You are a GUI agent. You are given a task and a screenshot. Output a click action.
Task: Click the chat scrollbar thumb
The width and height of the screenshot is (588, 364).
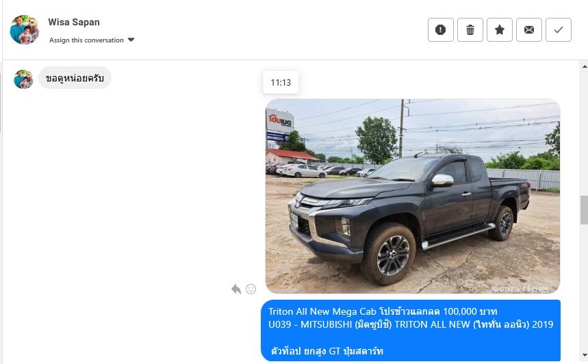(x=585, y=210)
